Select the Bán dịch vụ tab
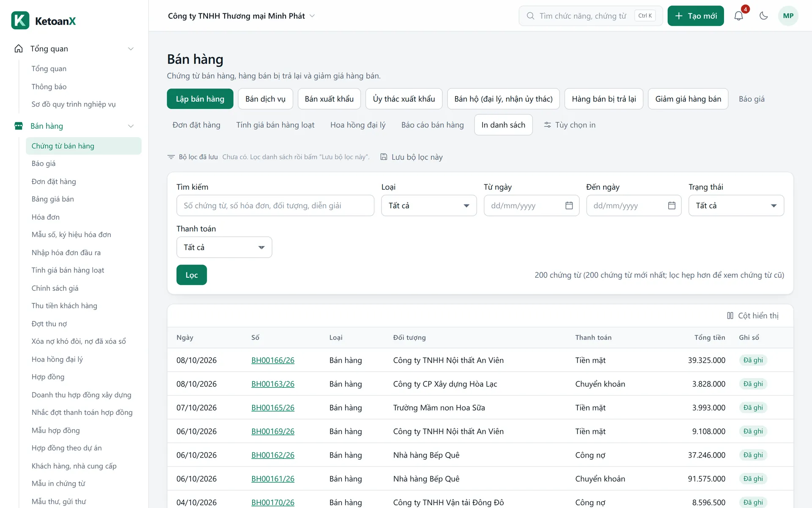 tap(265, 99)
